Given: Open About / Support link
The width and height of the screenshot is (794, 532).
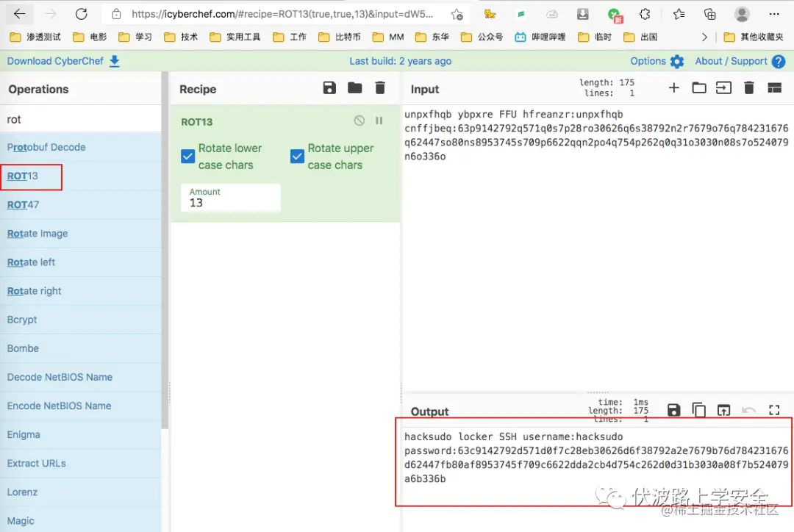Looking at the screenshot, I should tap(740, 61).
